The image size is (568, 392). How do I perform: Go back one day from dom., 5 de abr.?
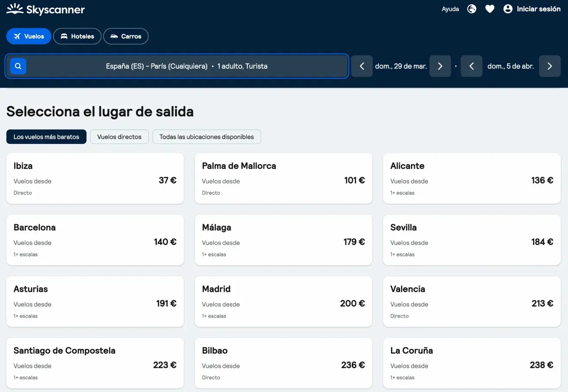click(x=471, y=66)
